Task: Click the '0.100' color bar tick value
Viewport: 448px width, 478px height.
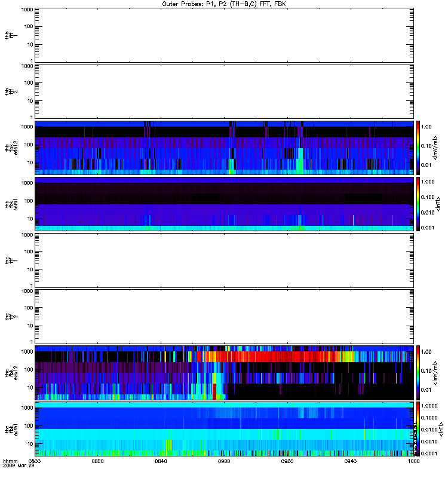Action: coord(428,197)
